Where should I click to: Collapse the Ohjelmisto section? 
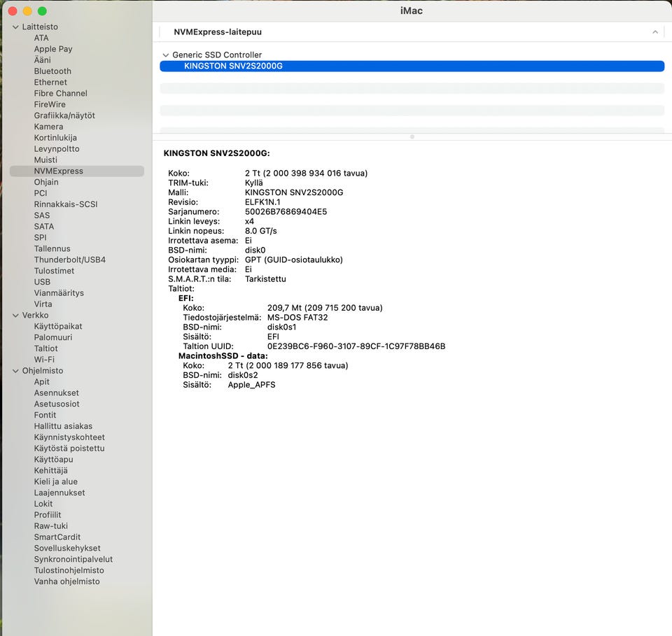15,371
